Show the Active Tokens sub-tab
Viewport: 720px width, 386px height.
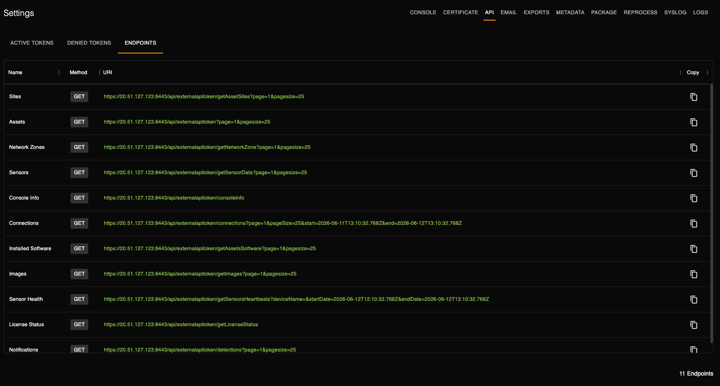coord(32,43)
